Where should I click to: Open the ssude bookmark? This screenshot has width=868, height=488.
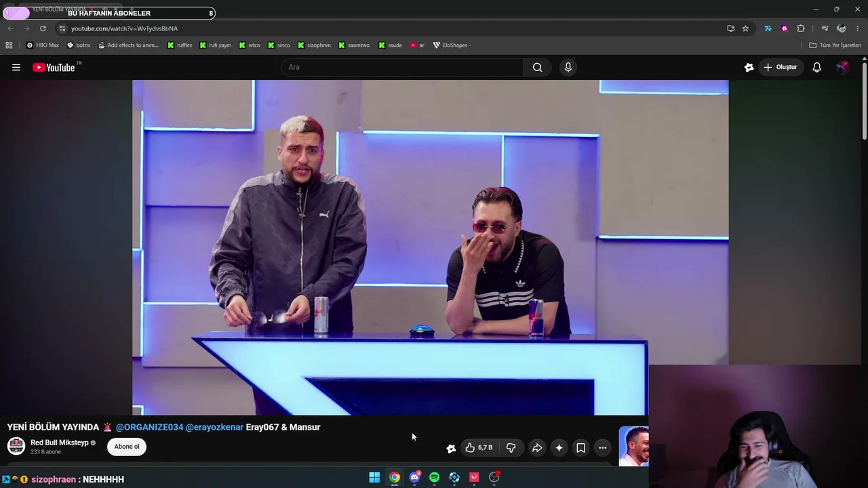[391, 45]
